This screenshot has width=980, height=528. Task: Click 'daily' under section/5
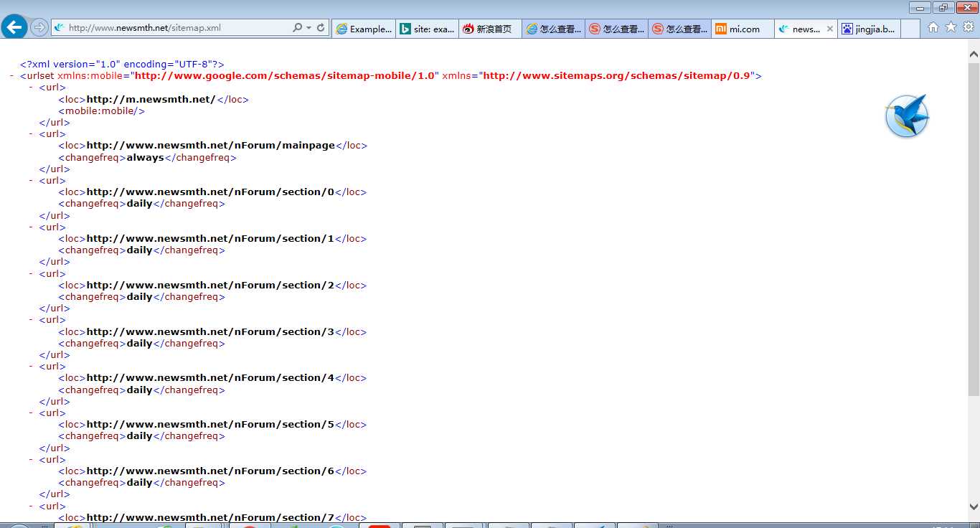tap(140, 435)
